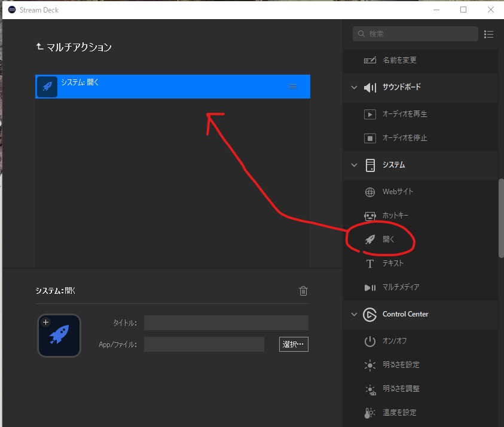This screenshot has width=504, height=427.
Task: Focus the App/ファイル path field
Action: pos(204,345)
